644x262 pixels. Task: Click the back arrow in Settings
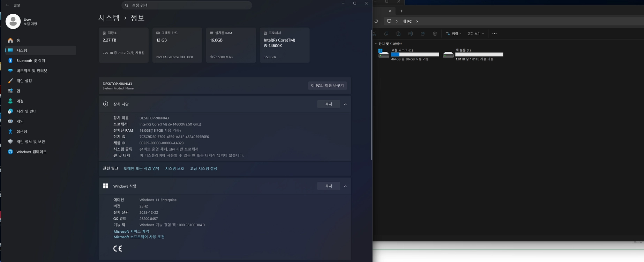(x=7, y=5)
